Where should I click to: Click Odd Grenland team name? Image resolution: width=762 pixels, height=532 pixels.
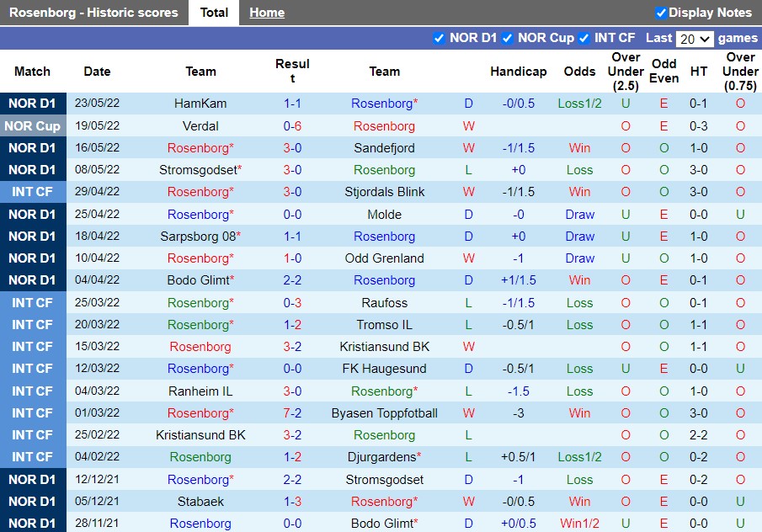[x=384, y=258]
